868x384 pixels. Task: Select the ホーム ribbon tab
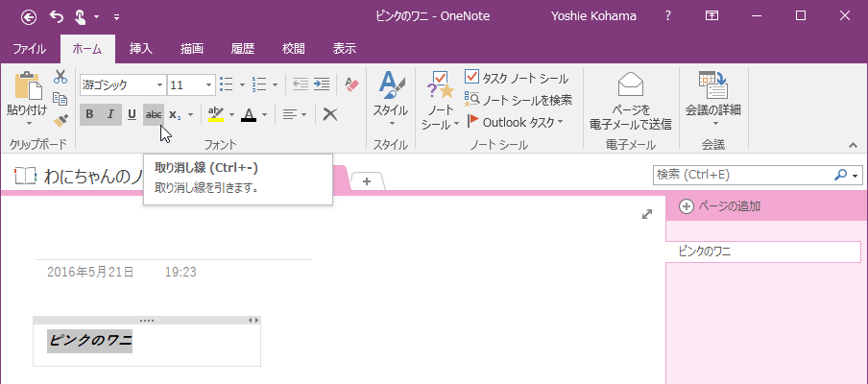click(87, 49)
